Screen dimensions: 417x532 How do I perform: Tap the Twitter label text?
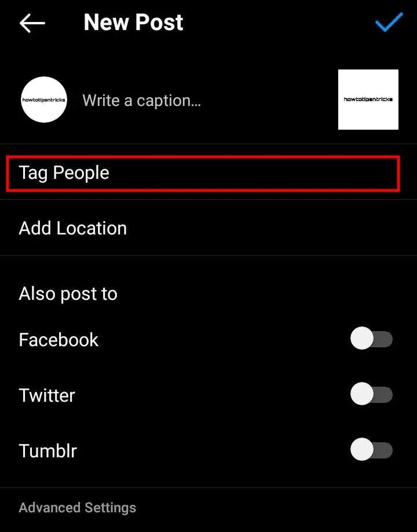tap(47, 395)
